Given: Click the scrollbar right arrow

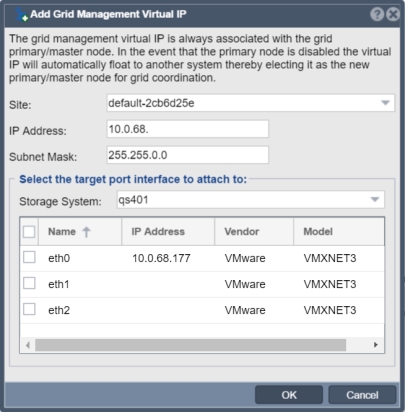Looking at the screenshot, I should tap(376, 345).
